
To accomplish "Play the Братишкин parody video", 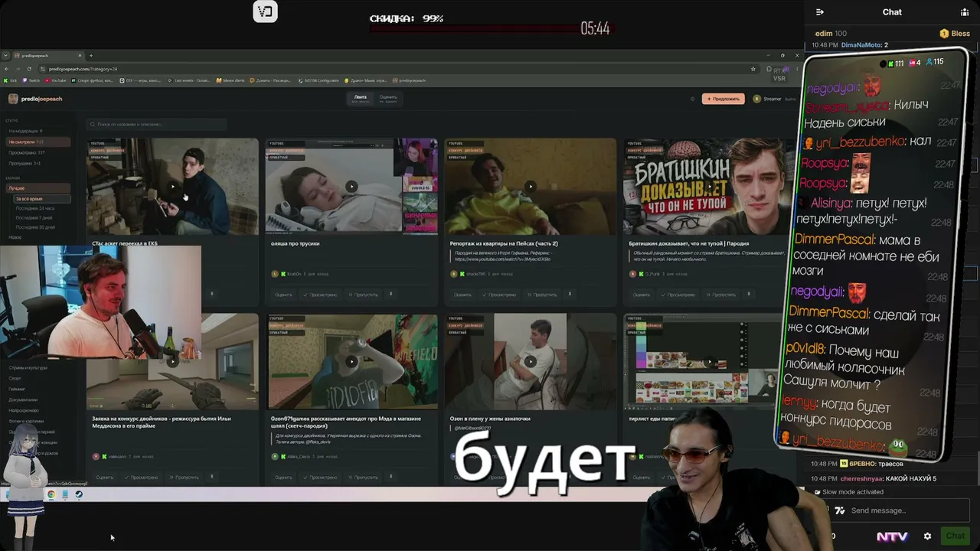I will coord(709,186).
